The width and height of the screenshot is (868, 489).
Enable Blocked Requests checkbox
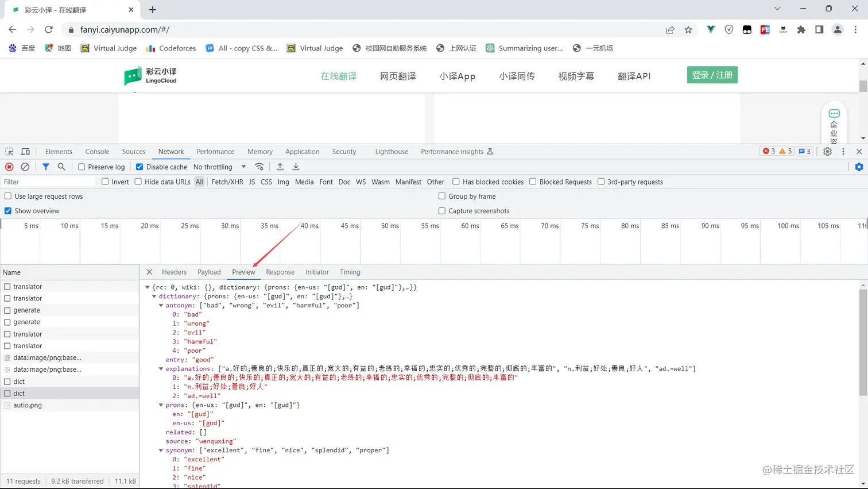click(533, 182)
